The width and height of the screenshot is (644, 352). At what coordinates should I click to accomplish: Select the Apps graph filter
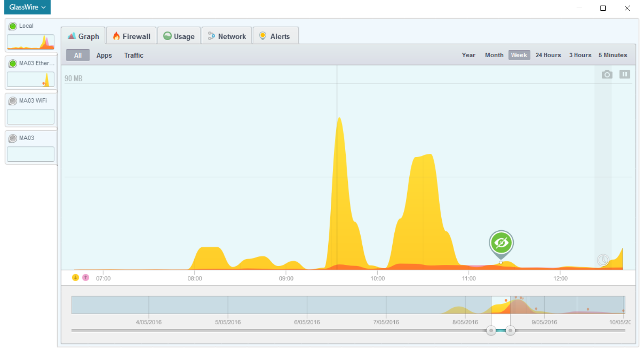click(104, 56)
